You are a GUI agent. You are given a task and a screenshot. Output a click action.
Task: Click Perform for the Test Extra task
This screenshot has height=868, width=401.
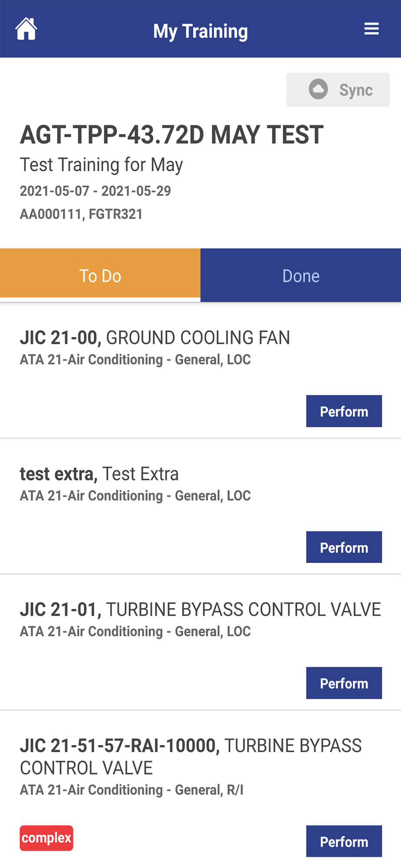pyautogui.click(x=344, y=547)
